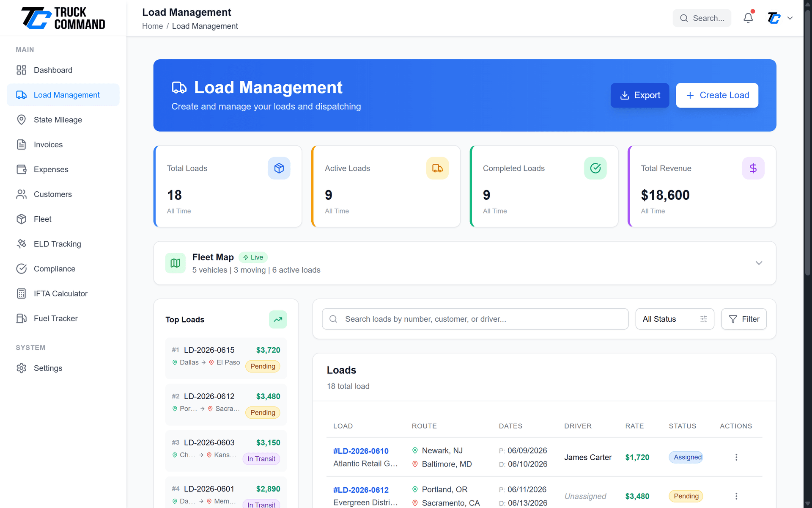
Task: Click Unassigned driver cell
Action: pos(585,496)
